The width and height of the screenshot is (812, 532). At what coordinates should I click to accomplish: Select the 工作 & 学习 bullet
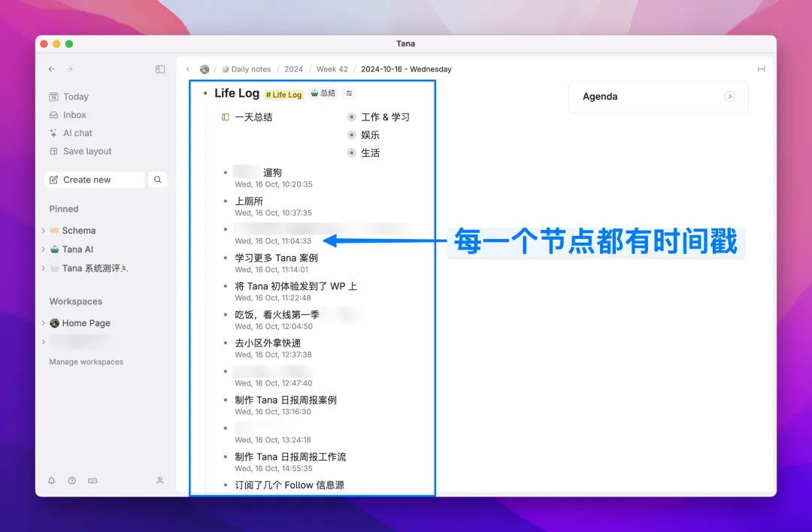pos(352,117)
